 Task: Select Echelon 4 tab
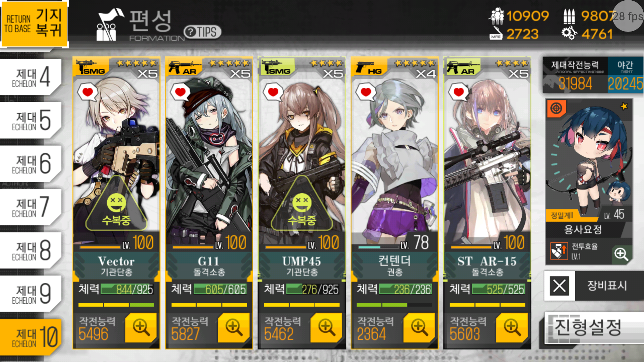pyautogui.click(x=31, y=77)
